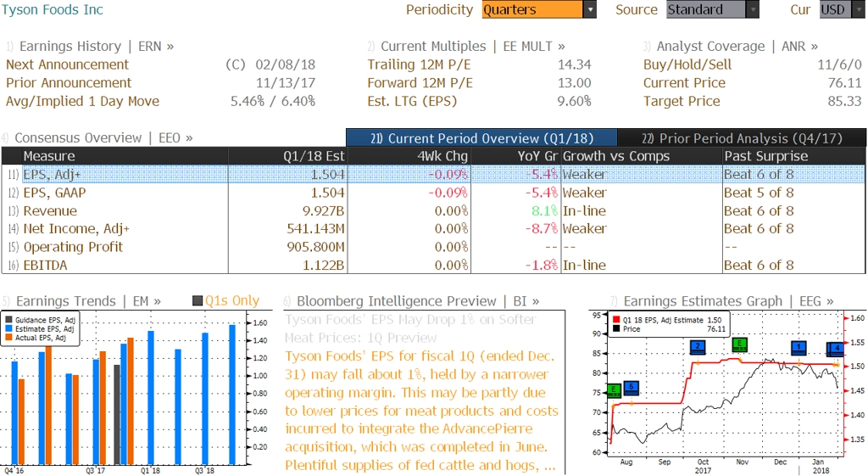Open the Periodicity Quarters dropdown
The width and height of the screenshot is (868, 476).
pyautogui.click(x=538, y=9)
